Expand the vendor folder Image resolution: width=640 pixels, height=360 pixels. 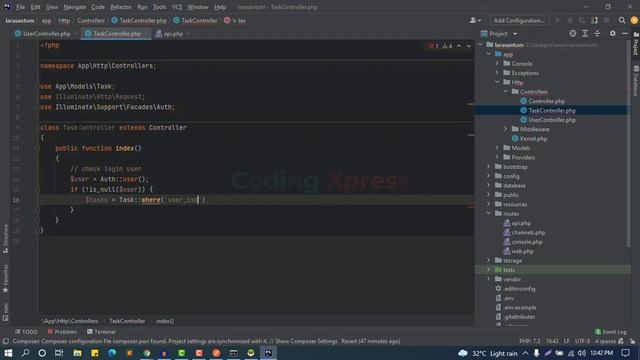coord(489,279)
